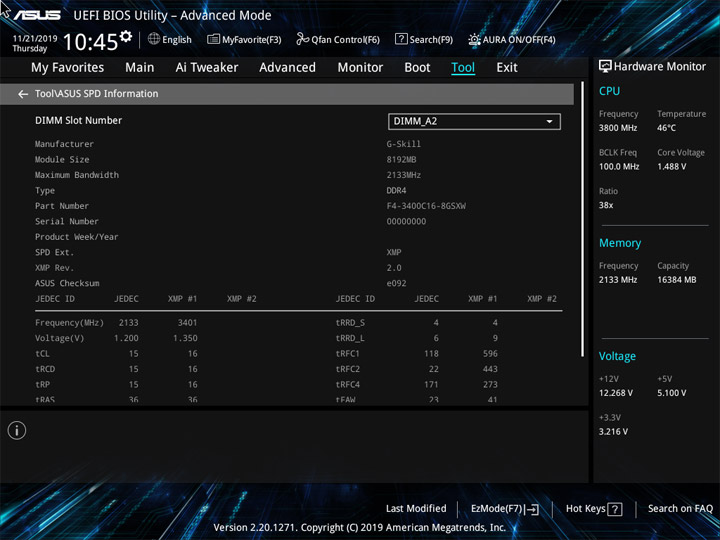
Task: Toggle AURA ON/OFF(F4)
Action: click(x=512, y=39)
